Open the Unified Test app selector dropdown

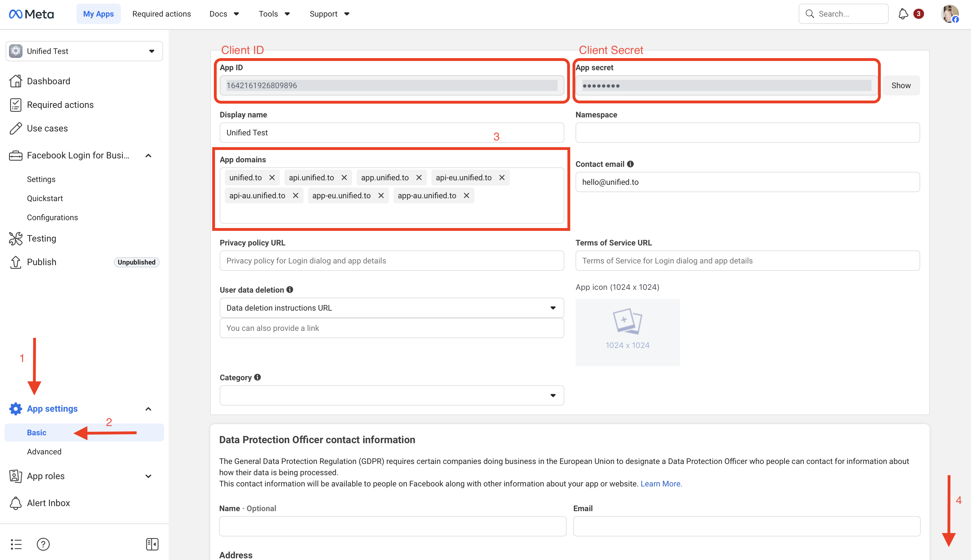(84, 51)
